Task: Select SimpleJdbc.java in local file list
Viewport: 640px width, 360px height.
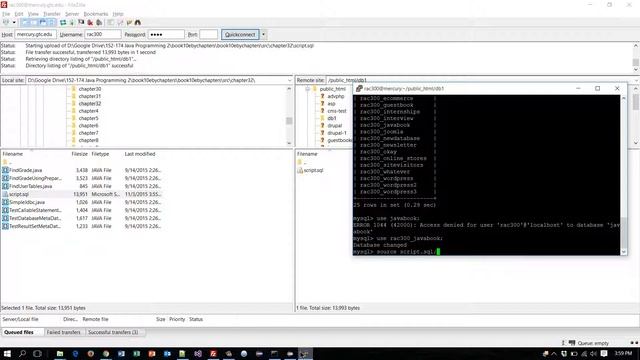Action: (27, 202)
